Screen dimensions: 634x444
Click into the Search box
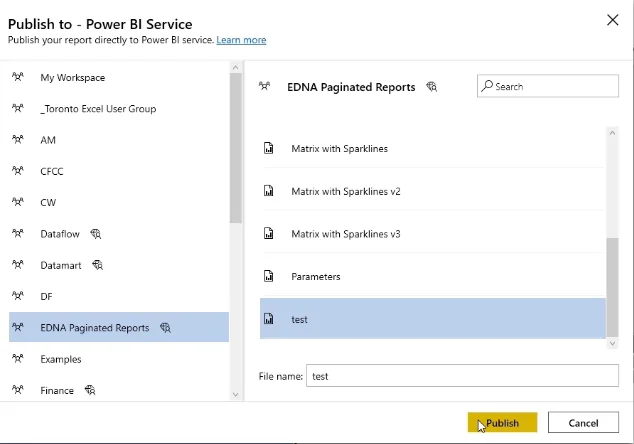pos(548,86)
